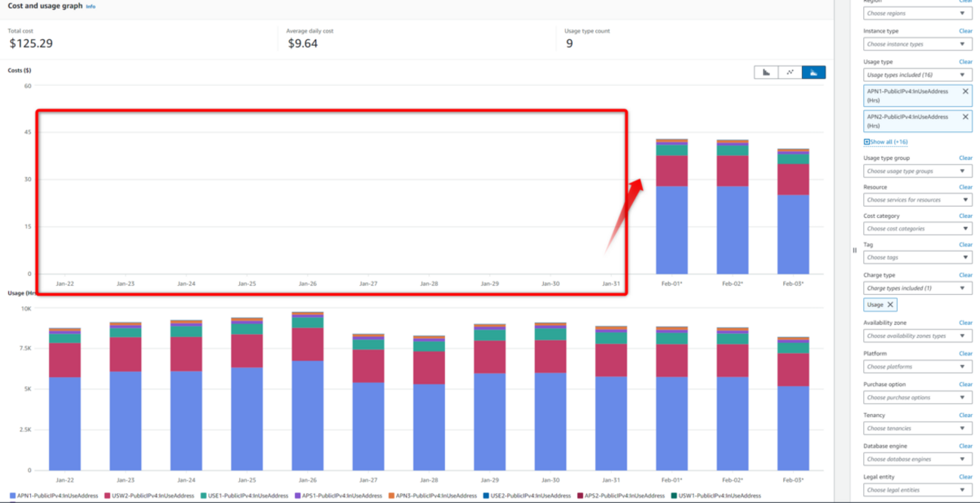Image resolution: width=980 pixels, height=503 pixels.
Task: Click USW2-PublicIPv4:InUseAddress legend color swatch
Action: tap(107, 495)
